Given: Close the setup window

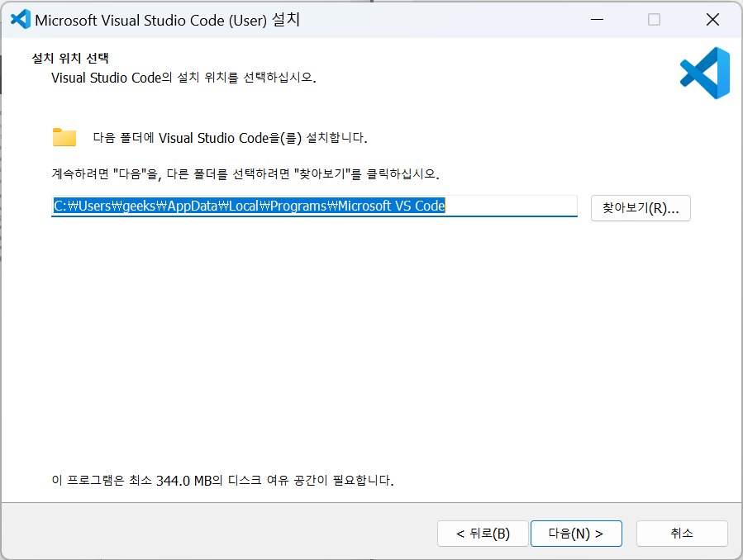Looking at the screenshot, I should tap(712, 19).
